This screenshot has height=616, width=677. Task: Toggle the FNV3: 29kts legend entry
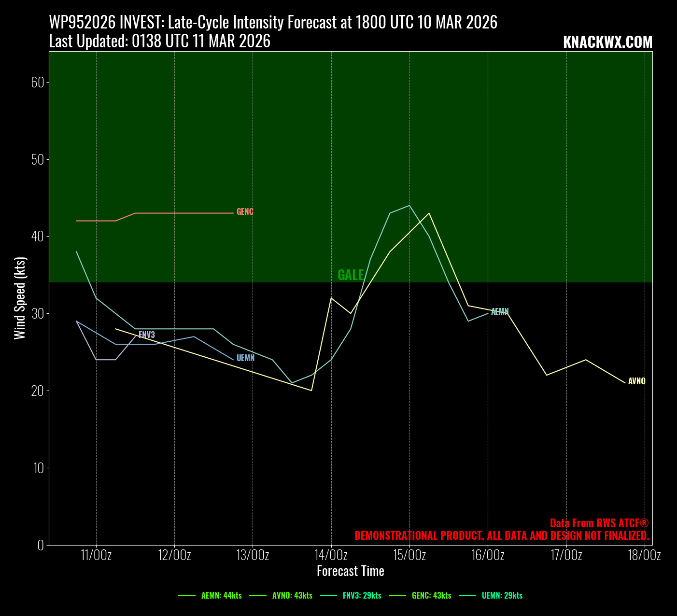[x=362, y=595]
